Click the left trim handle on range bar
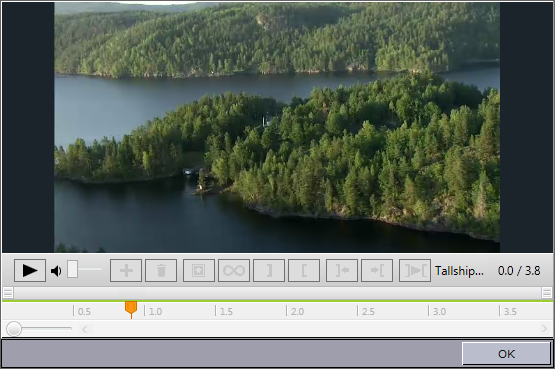The height and width of the screenshot is (369, 555). (x=8, y=293)
